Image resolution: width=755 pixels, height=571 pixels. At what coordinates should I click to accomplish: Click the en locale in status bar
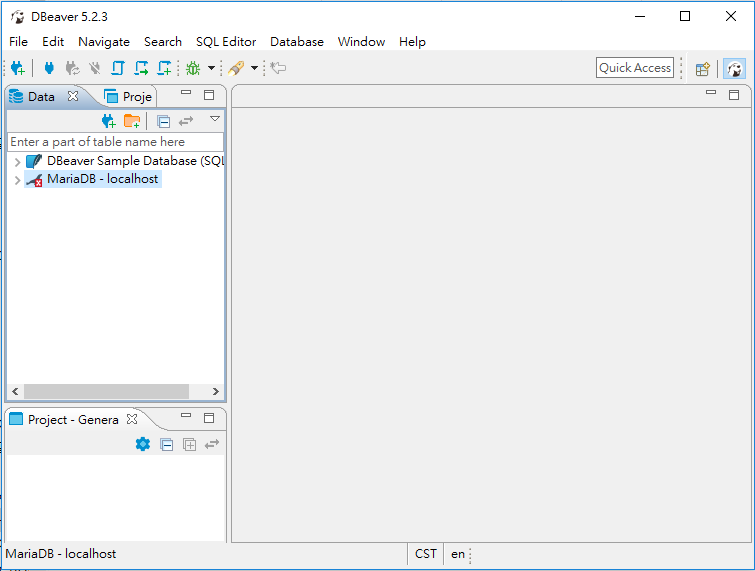point(458,554)
